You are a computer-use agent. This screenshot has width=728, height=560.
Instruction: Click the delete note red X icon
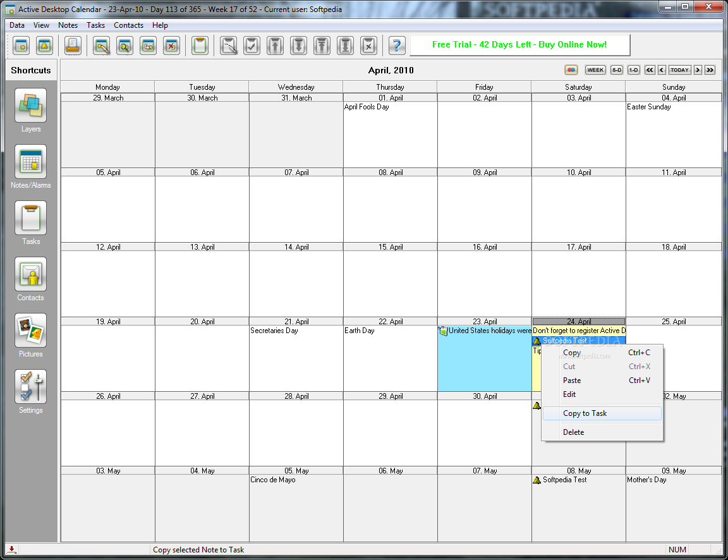171,46
